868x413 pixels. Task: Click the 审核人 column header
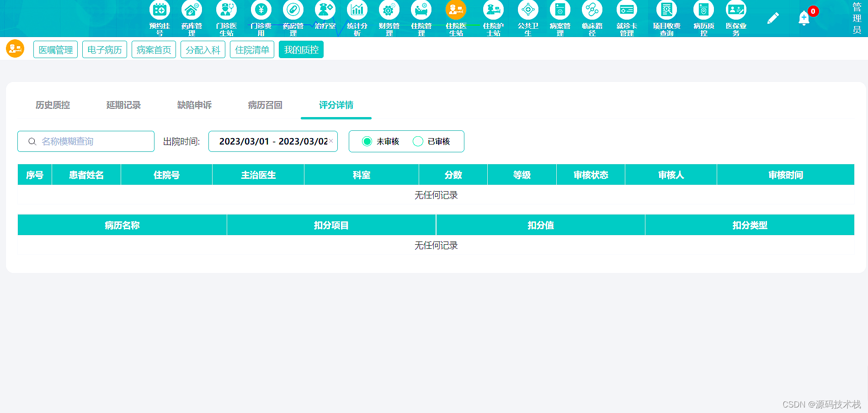point(671,175)
